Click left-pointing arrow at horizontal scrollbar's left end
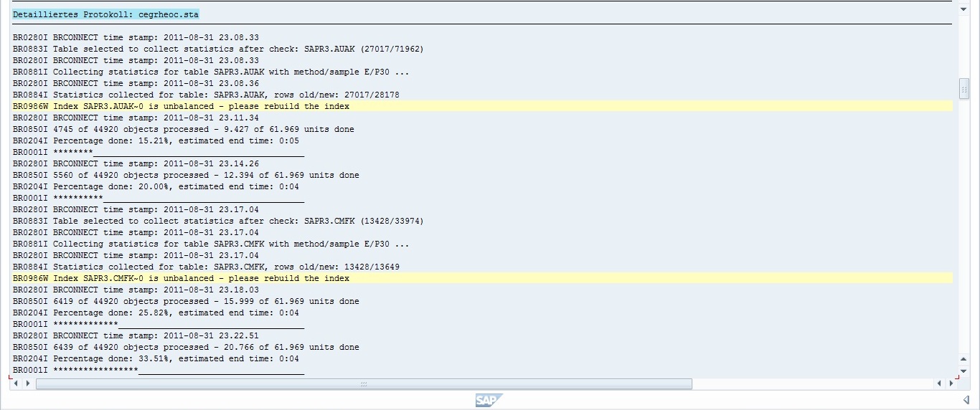 [17, 383]
